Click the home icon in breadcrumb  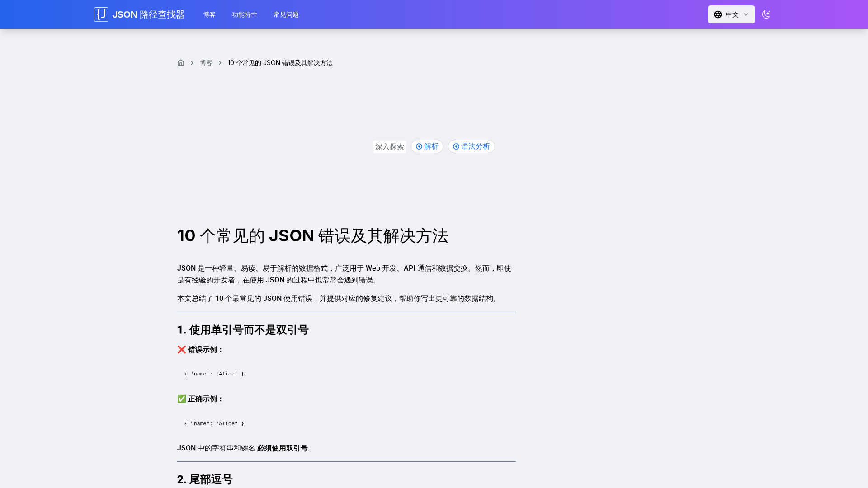coord(181,63)
